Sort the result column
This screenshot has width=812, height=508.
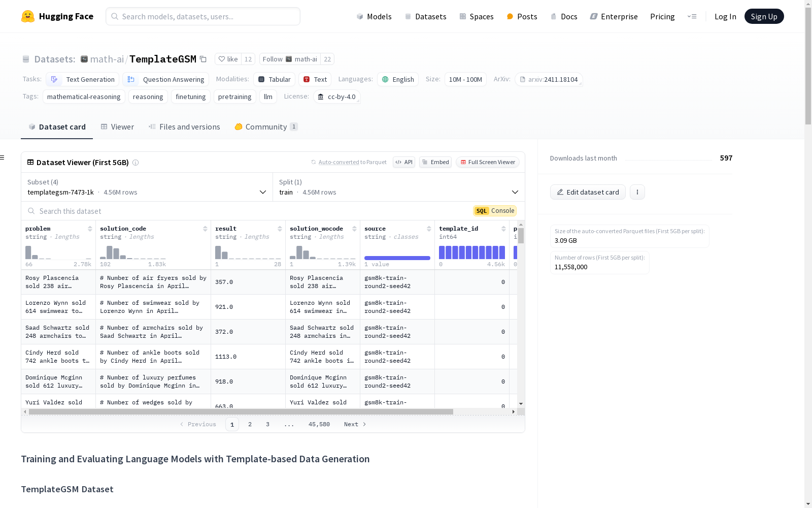pos(280,229)
